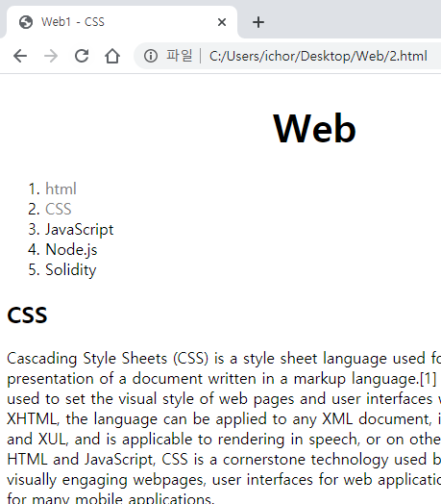Open a new tab with the plus button
This screenshot has height=504, width=441.
click(258, 22)
